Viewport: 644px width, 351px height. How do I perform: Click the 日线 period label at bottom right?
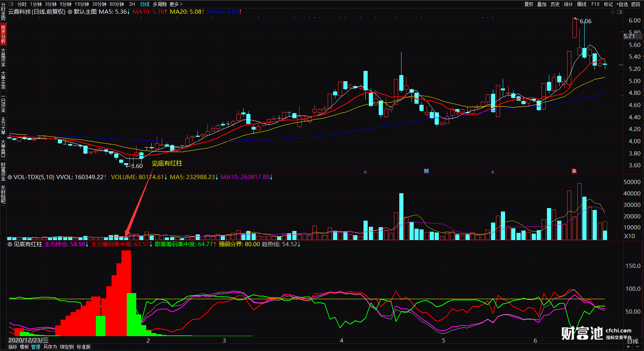pyautogui.click(x=633, y=341)
